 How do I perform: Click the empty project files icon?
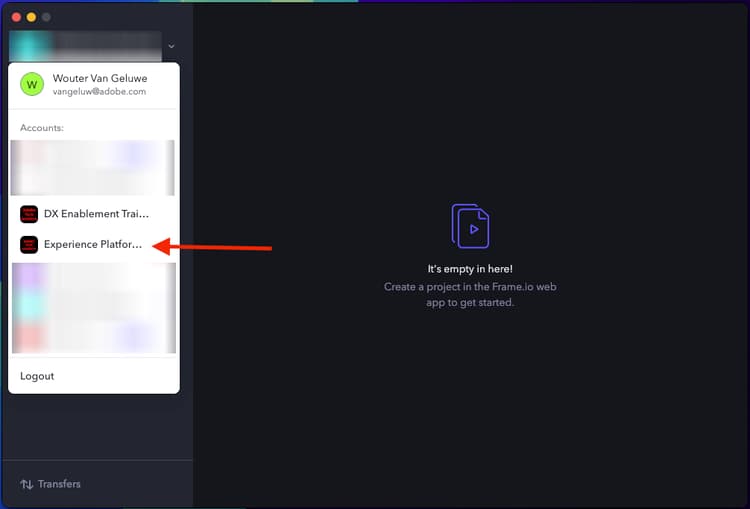[471, 226]
